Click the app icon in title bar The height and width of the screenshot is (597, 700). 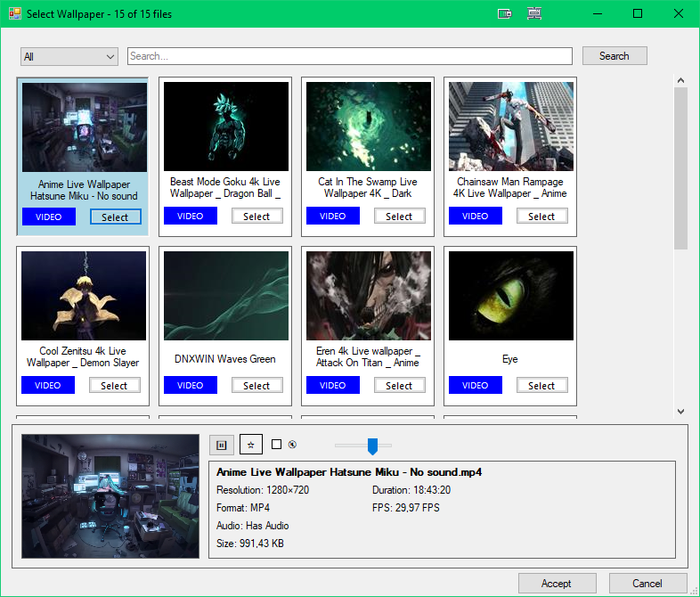[15, 14]
